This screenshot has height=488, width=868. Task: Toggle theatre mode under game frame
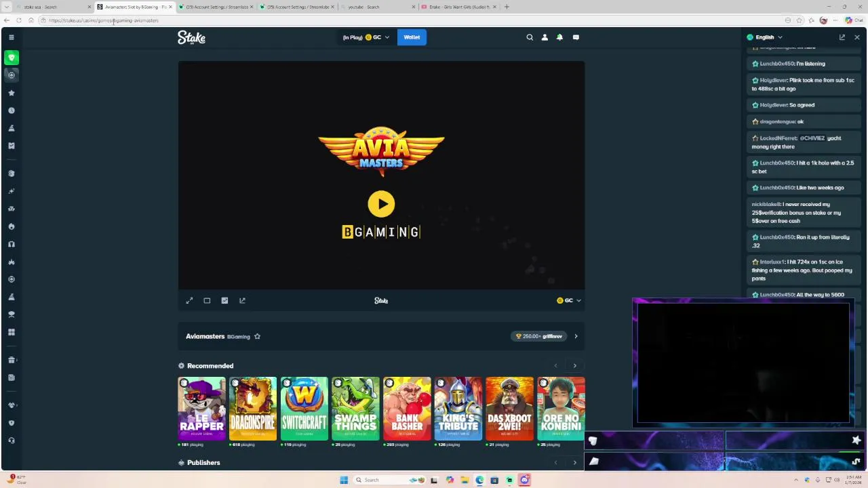pyautogui.click(x=207, y=300)
